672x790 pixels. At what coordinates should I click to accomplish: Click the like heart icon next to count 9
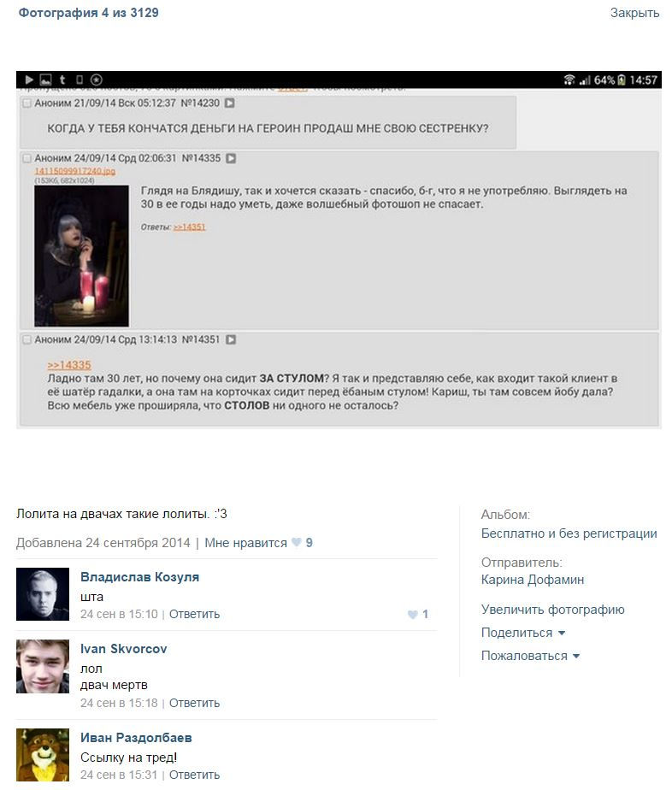coord(297,542)
